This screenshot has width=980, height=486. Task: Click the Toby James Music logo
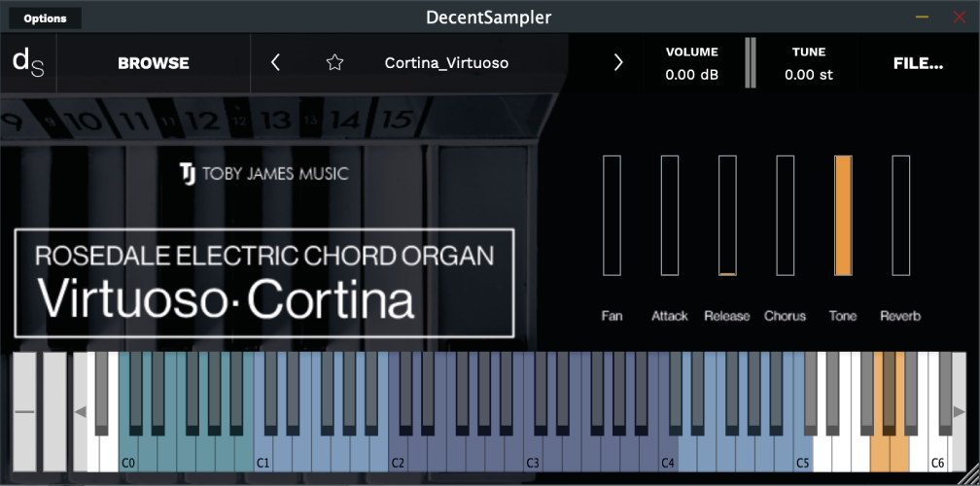point(263,173)
